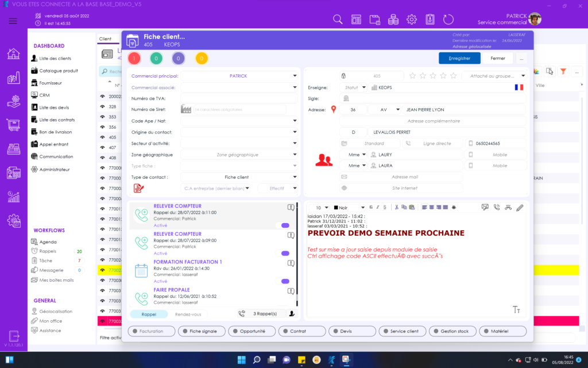
Task: Click the phone call icon in the notes toolbar
Action: coord(497,207)
